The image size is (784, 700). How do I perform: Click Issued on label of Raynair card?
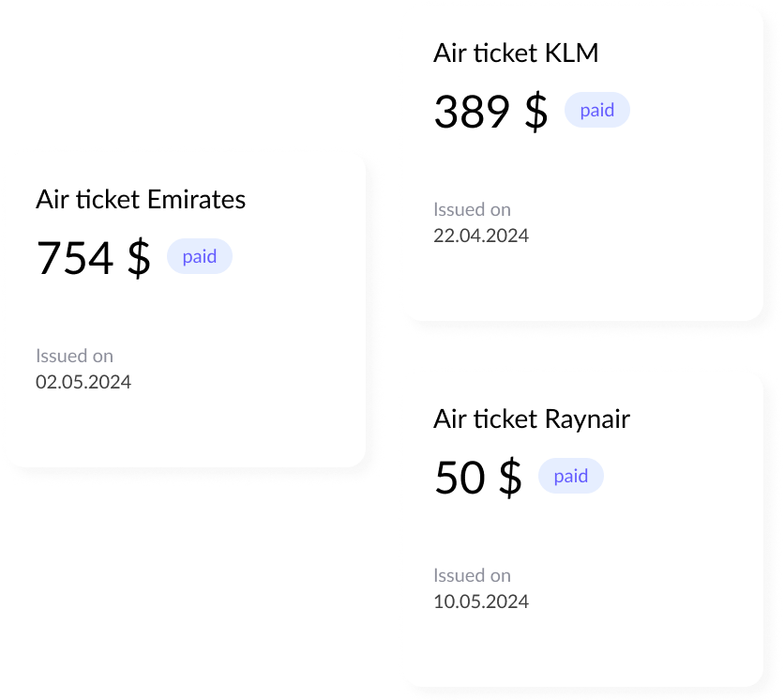pyautogui.click(x=473, y=575)
